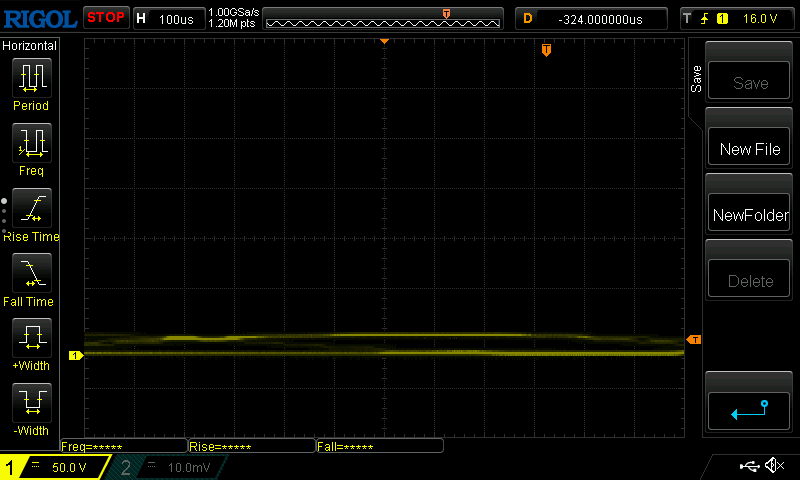Click the RIGOL logo
Screen dimensions: 800x480
(x=40, y=19)
